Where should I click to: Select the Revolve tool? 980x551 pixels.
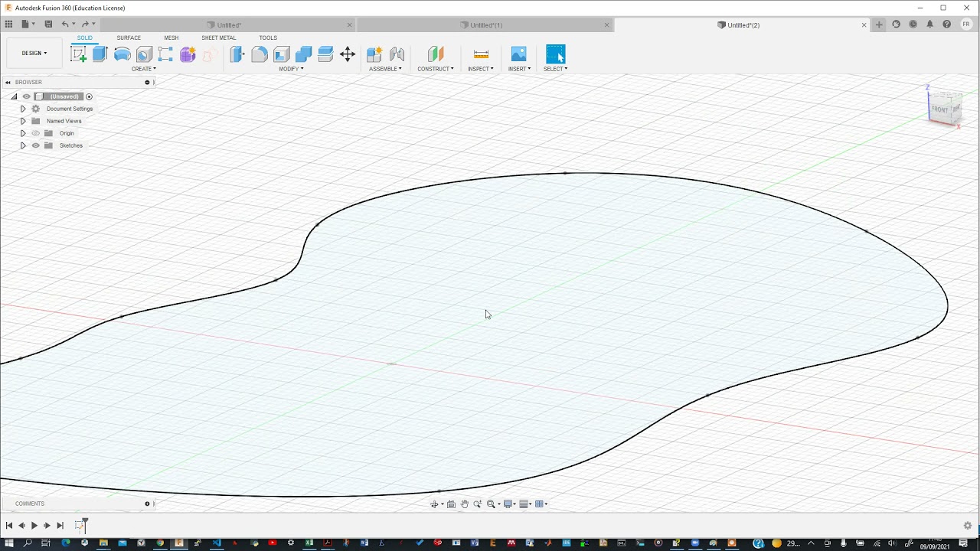point(122,54)
